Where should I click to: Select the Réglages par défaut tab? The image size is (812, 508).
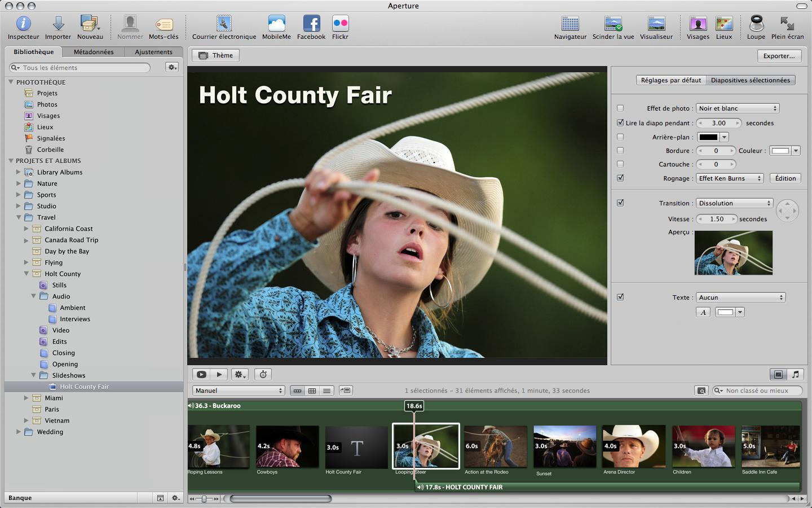tap(670, 80)
